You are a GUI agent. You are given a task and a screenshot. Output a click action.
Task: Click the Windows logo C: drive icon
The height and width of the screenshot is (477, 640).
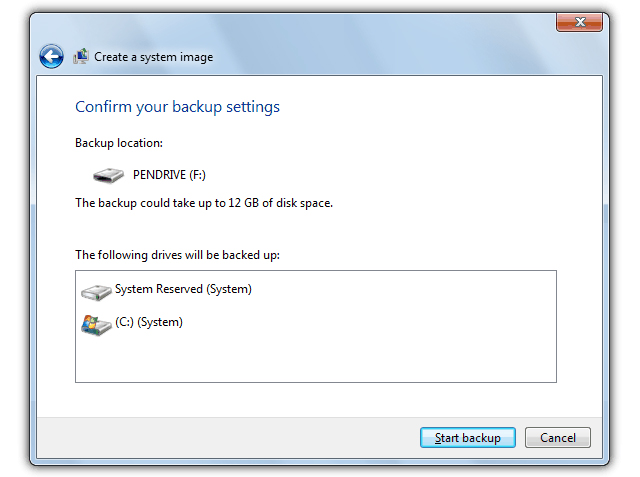point(96,324)
